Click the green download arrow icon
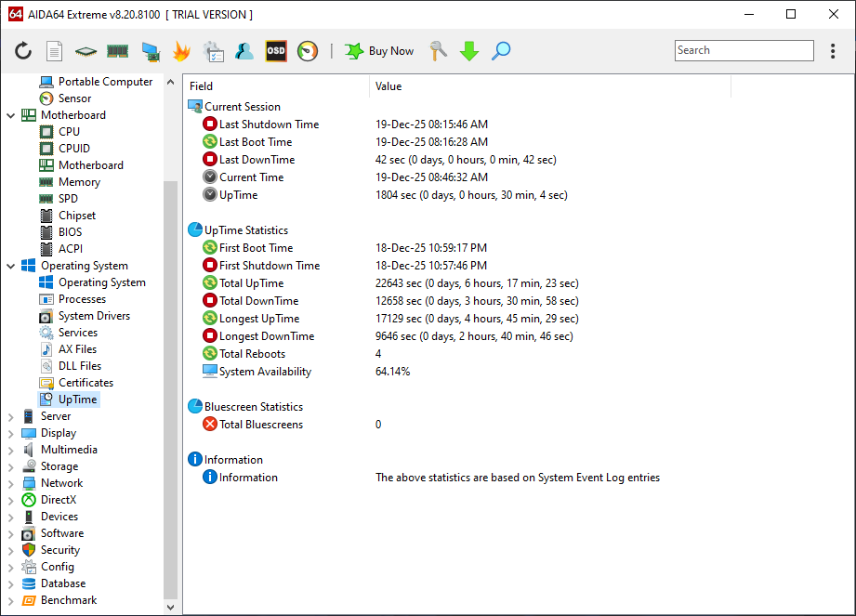This screenshot has width=856, height=616. pos(469,51)
